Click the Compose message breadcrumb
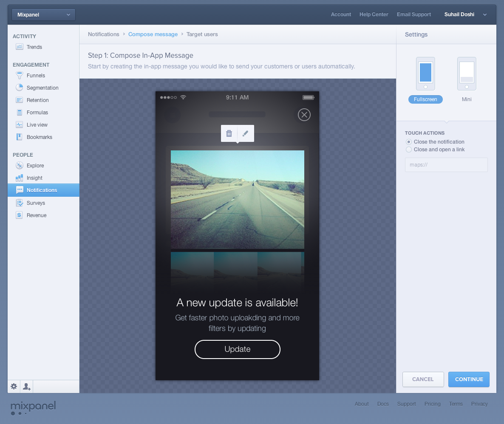Image resolution: width=504 pixels, height=424 pixels. pyautogui.click(x=153, y=34)
